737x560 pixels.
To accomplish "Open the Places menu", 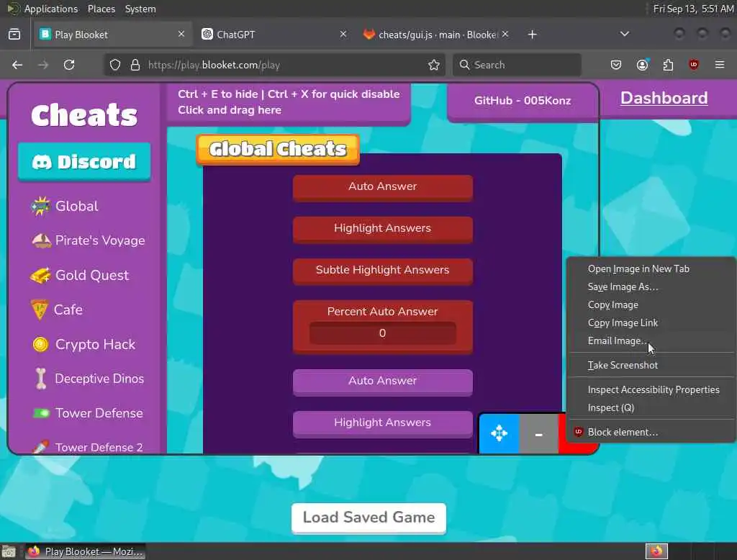I will tap(101, 9).
